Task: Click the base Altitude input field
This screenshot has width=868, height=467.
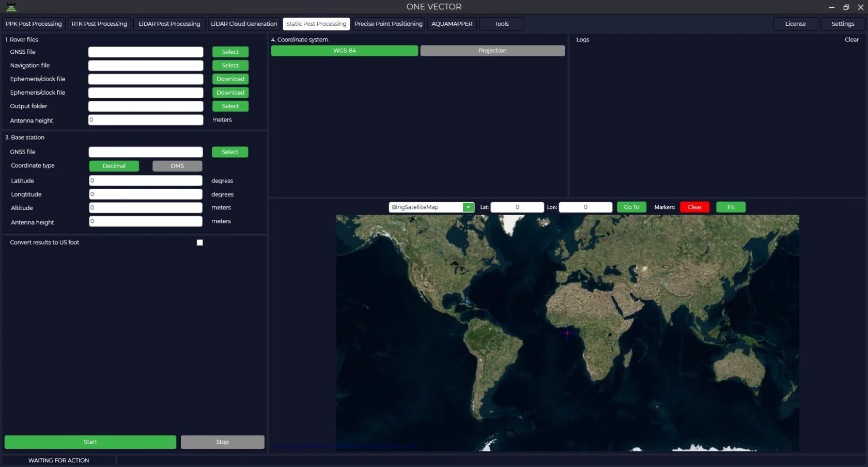Action: coord(146,207)
